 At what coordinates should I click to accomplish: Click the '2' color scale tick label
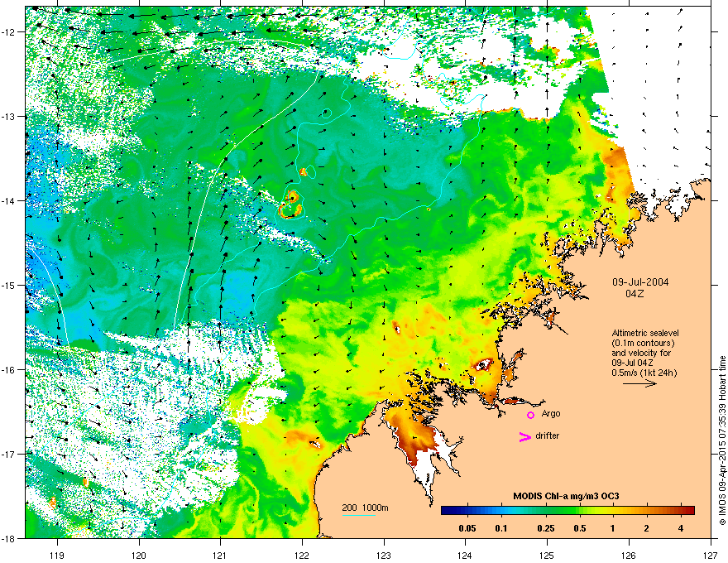(x=647, y=528)
